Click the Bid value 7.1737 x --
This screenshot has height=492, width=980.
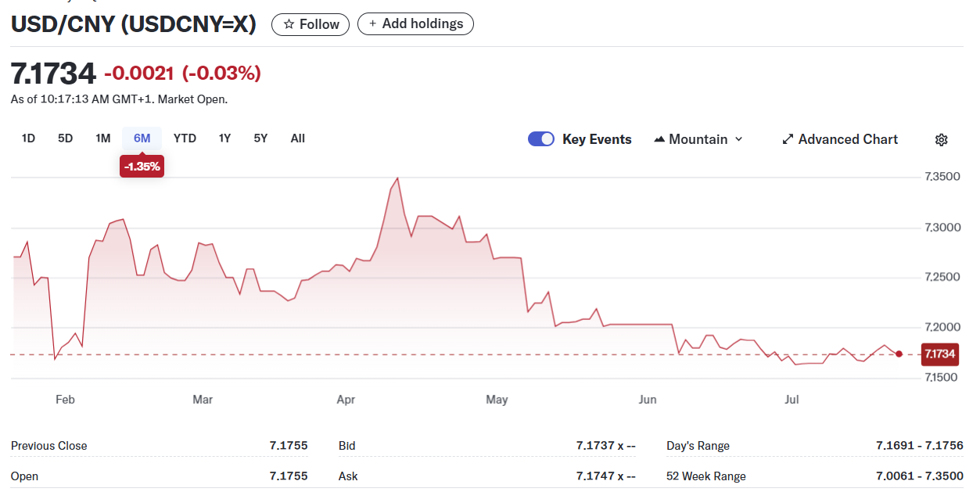[606, 446]
